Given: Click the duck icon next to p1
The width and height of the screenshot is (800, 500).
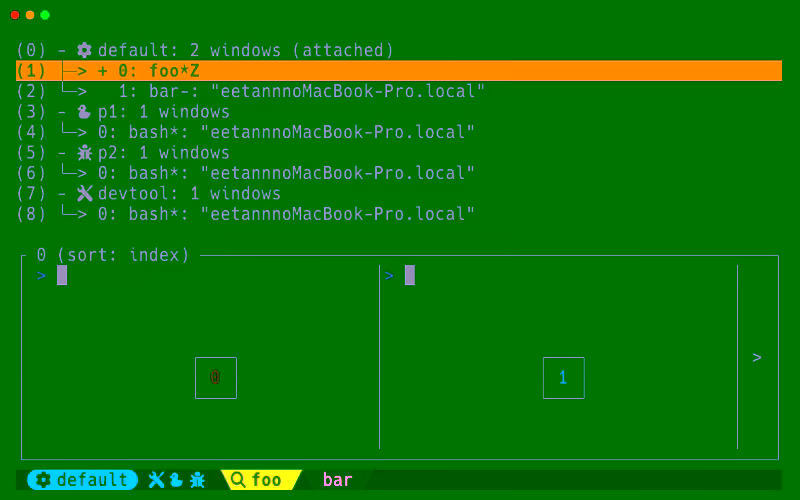Looking at the screenshot, I should (85, 112).
